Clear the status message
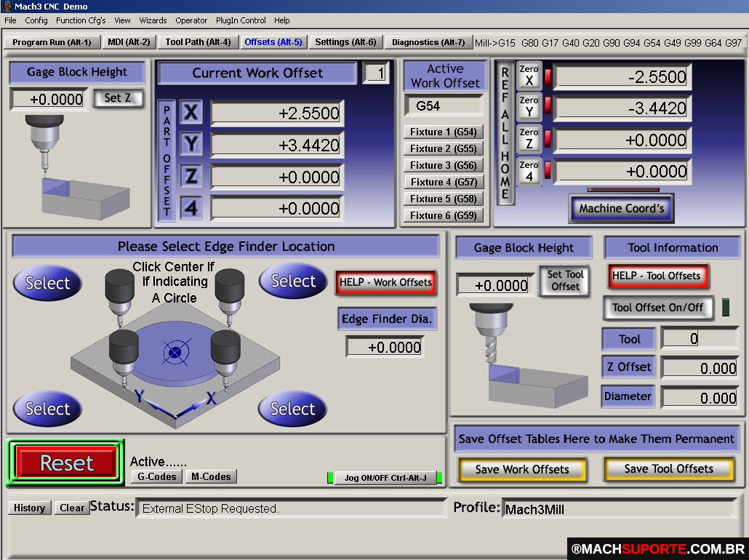Viewport: 749px width, 560px height. click(x=72, y=508)
